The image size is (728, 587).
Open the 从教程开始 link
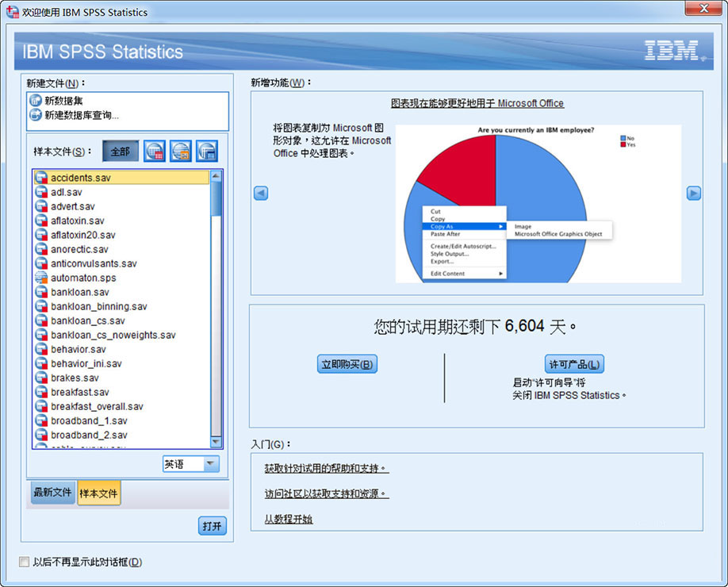click(289, 519)
